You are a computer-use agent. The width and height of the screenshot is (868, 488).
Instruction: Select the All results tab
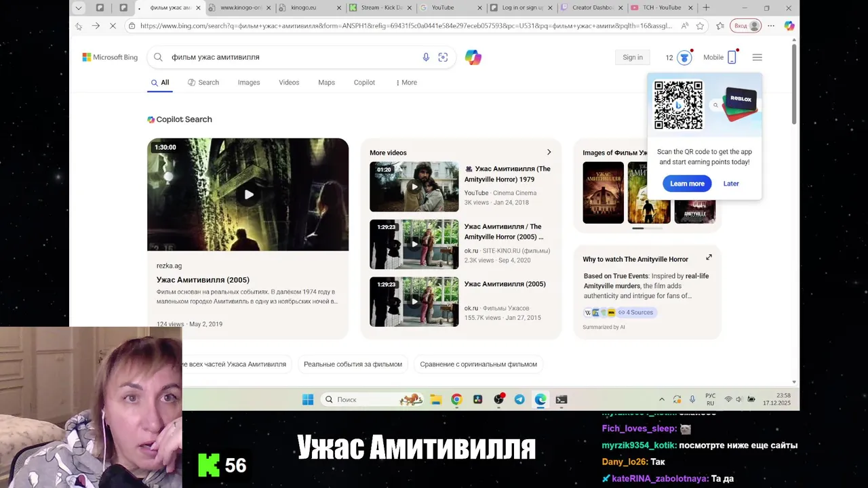(160, 83)
